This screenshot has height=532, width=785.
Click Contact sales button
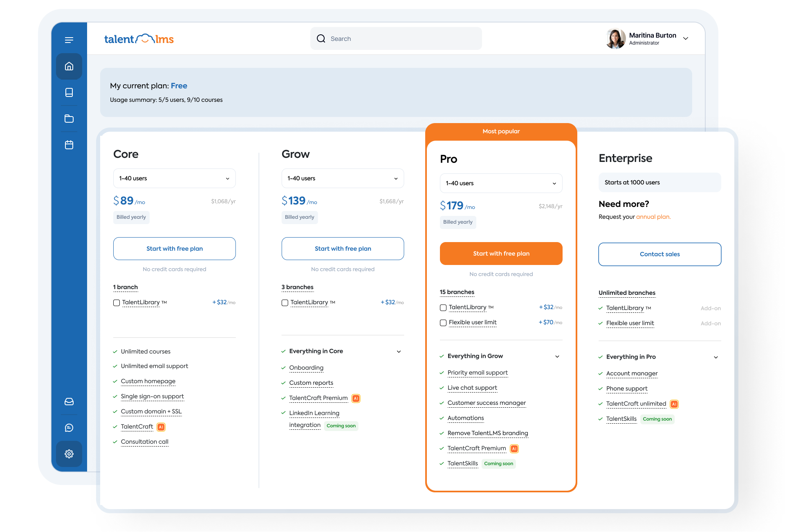tap(660, 254)
